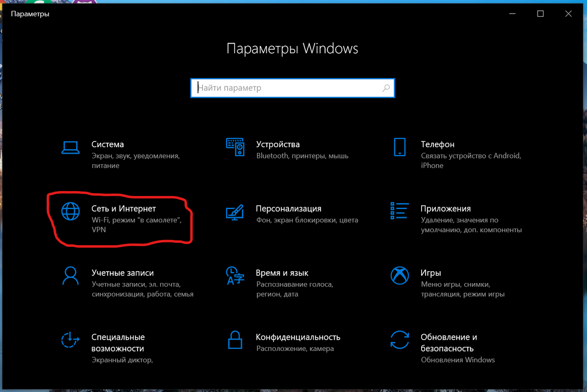Open the Сеть и Интернет globe icon
587x392 pixels.
[70, 211]
